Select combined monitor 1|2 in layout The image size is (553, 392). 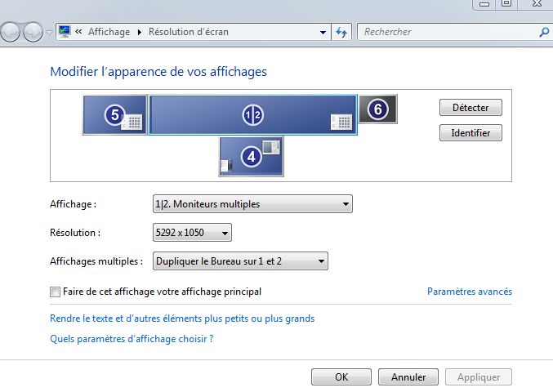pos(253,115)
